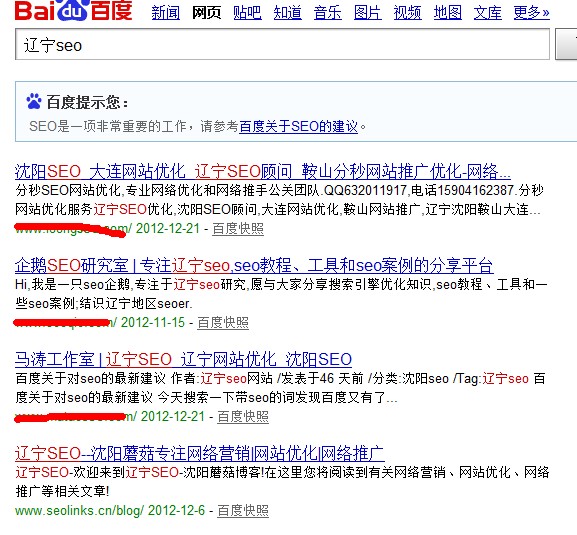Go to 贴吧 section

pyautogui.click(x=247, y=13)
